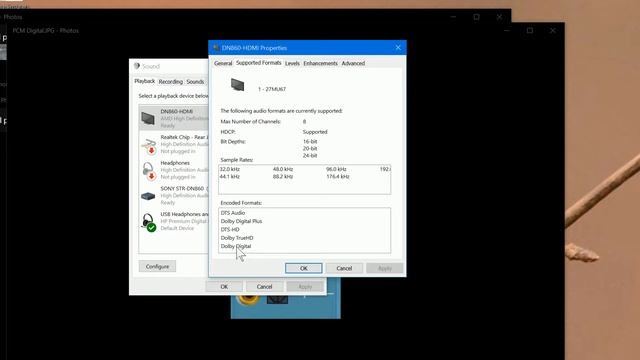Open Sounds tab in Sound window
640x360 pixels.
pos(195,82)
